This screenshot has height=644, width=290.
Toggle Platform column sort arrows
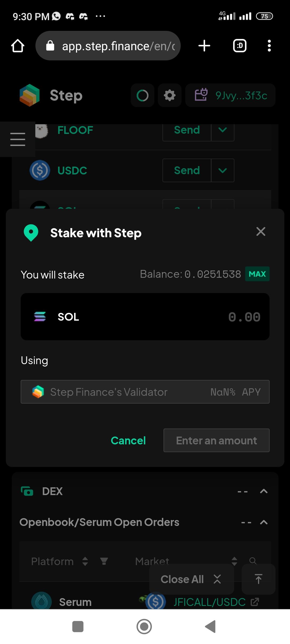click(x=85, y=561)
